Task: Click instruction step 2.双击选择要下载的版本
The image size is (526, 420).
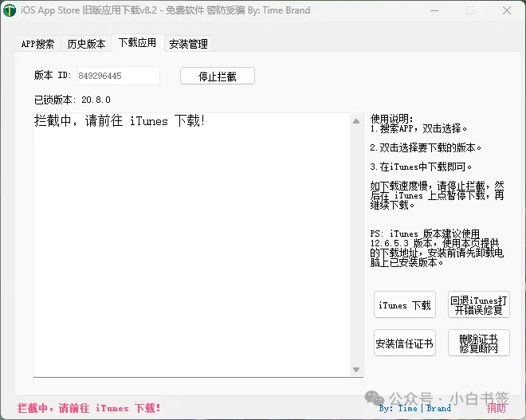Action: point(426,147)
